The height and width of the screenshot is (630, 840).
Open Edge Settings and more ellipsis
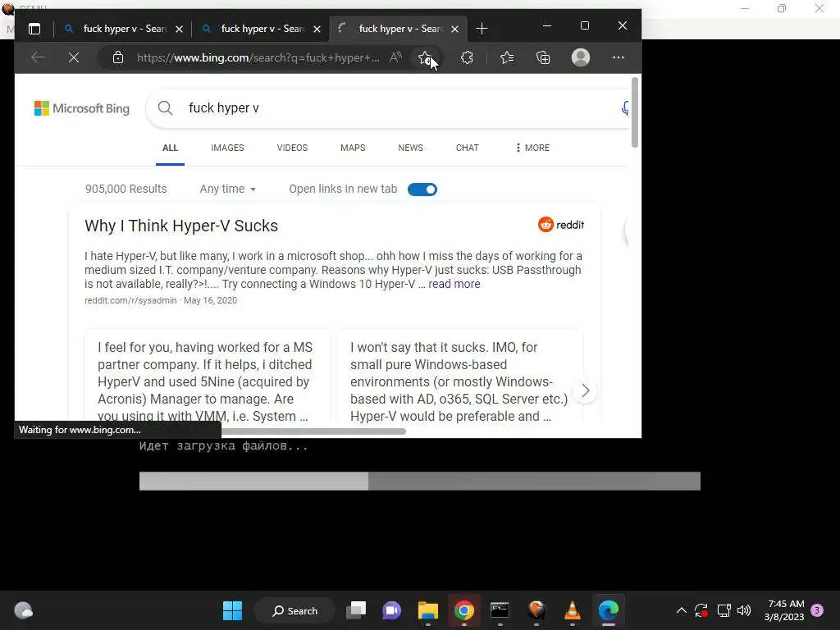tap(619, 57)
